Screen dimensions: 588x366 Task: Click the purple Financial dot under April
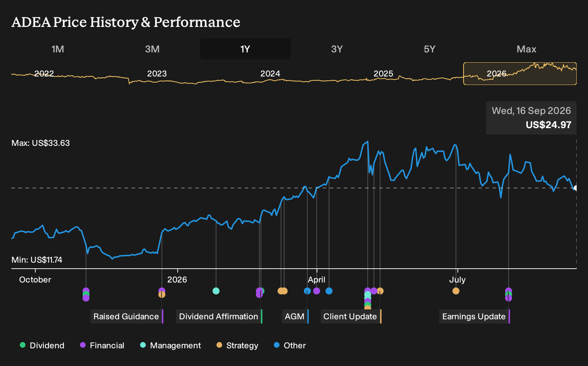click(x=317, y=291)
